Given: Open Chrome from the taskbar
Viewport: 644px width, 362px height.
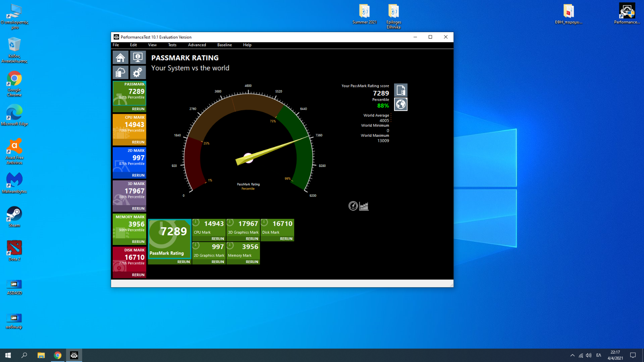Looking at the screenshot, I should tap(58, 355).
